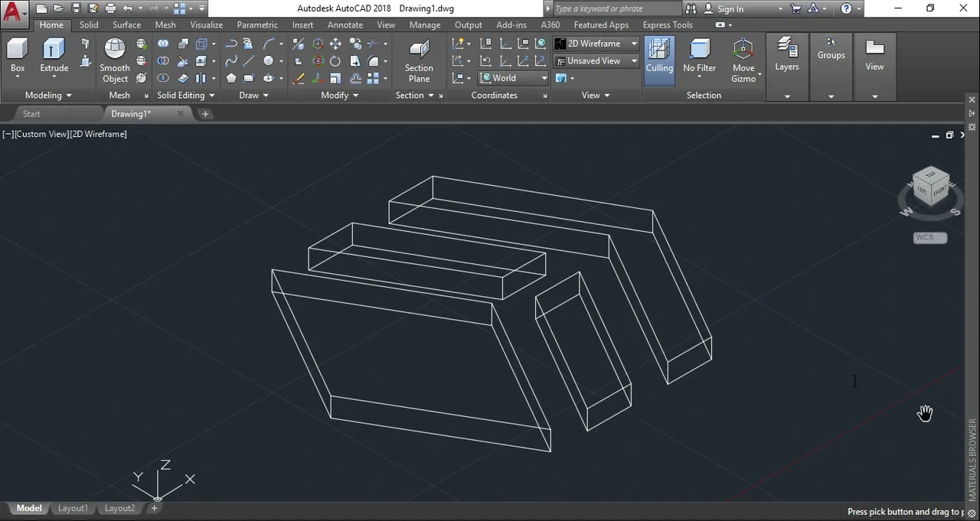Select the Line tool in Draw panel
980x521 pixels.
(249, 61)
